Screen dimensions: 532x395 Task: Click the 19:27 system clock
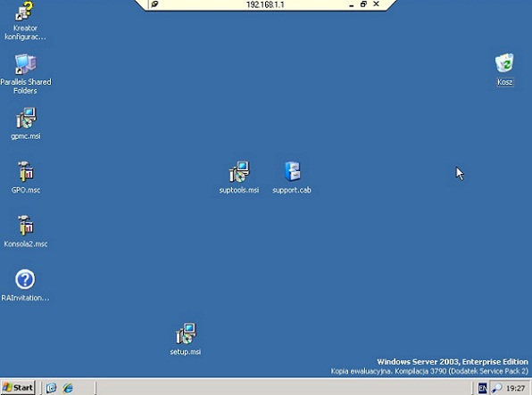(x=515, y=388)
